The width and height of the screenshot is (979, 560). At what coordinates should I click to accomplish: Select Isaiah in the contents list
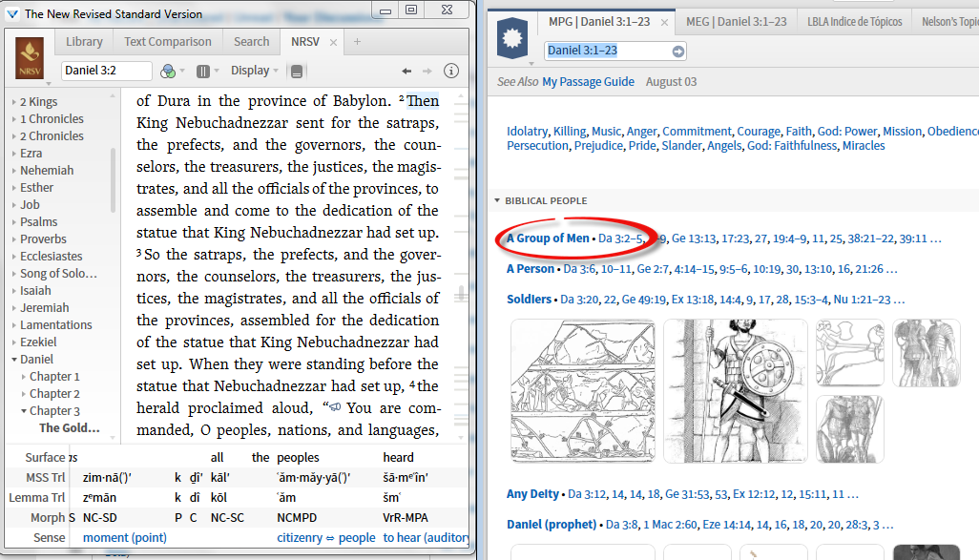pos(35,290)
